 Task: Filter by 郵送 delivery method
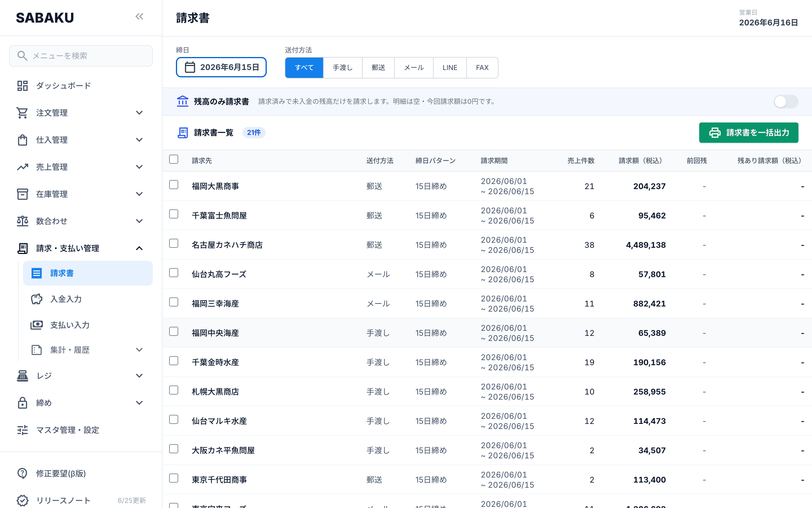378,67
